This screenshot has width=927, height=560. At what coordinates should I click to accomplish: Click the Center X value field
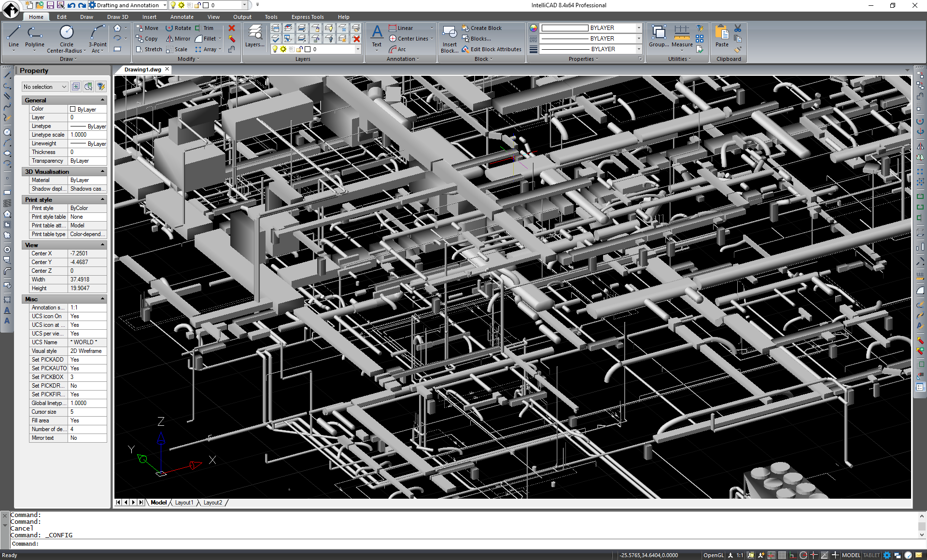coord(87,253)
